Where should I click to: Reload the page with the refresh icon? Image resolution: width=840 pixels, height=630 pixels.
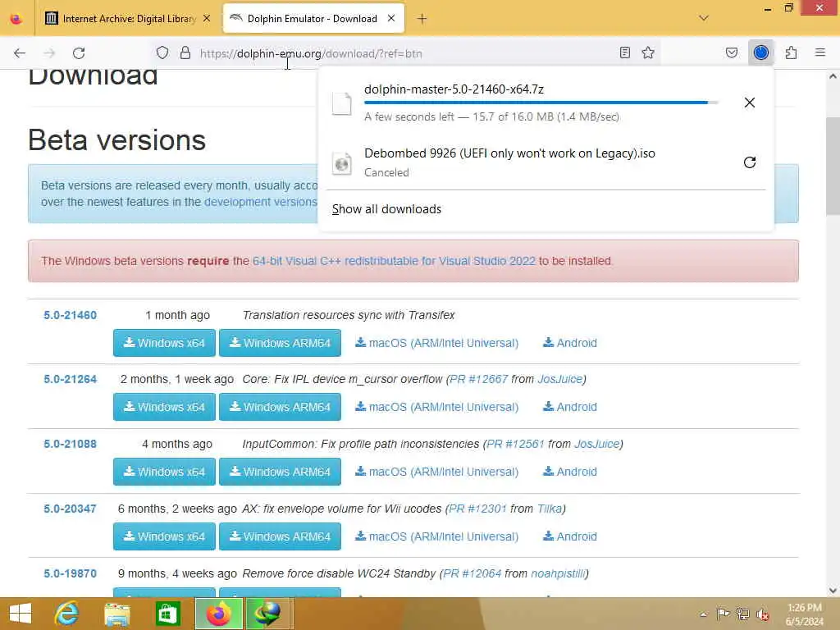[x=79, y=53]
